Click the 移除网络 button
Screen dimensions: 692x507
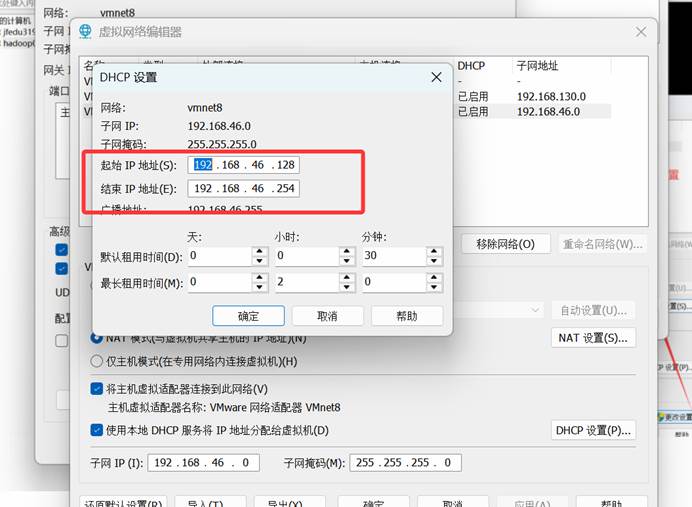pos(505,244)
